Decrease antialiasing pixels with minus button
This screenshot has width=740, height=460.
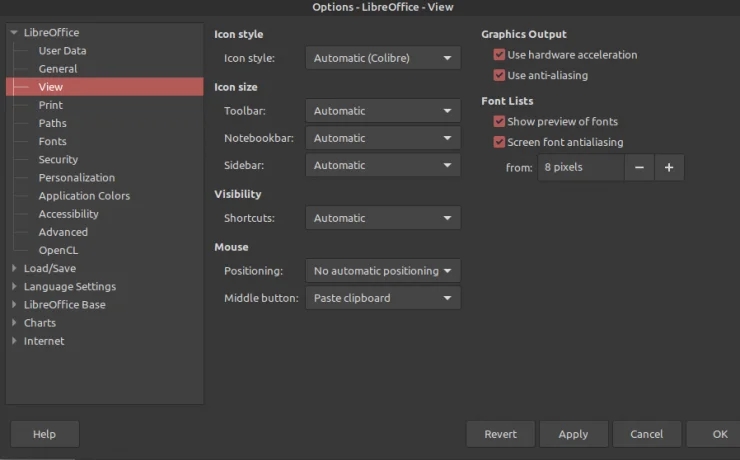click(x=639, y=167)
